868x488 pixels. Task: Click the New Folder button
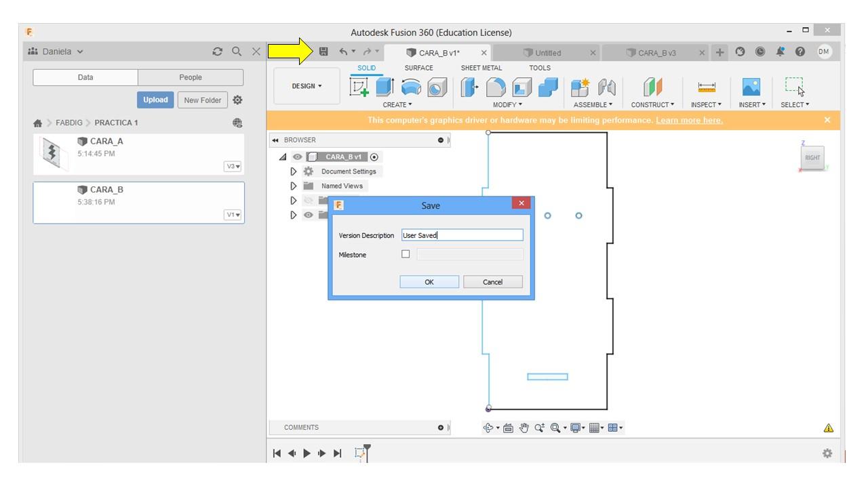[x=203, y=100]
